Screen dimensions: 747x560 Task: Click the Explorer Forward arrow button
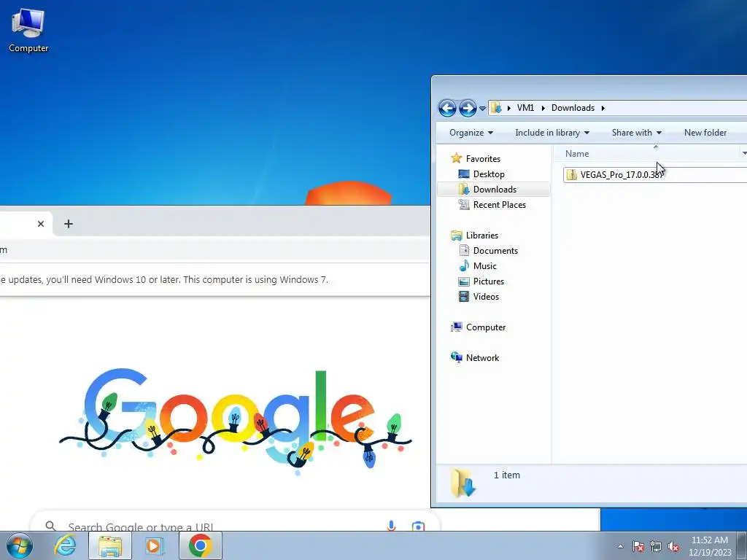(468, 108)
